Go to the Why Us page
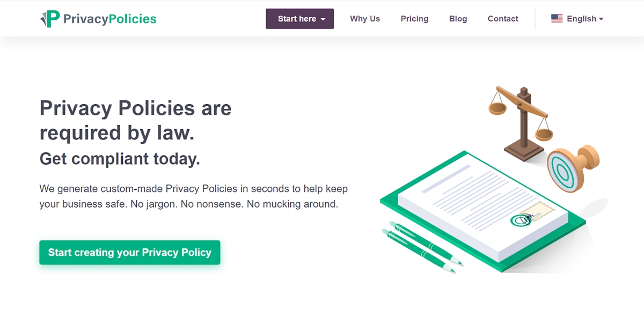The height and width of the screenshot is (310, 644). pos(365,19)
